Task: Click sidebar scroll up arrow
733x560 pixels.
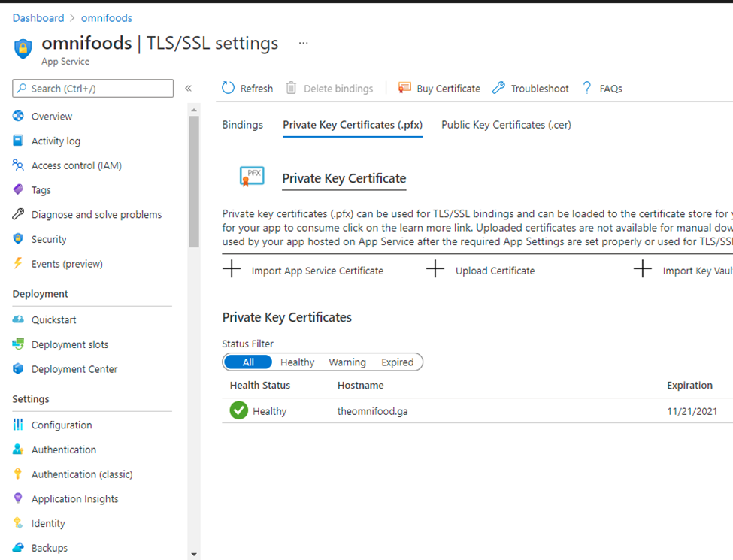Action: 194,110
